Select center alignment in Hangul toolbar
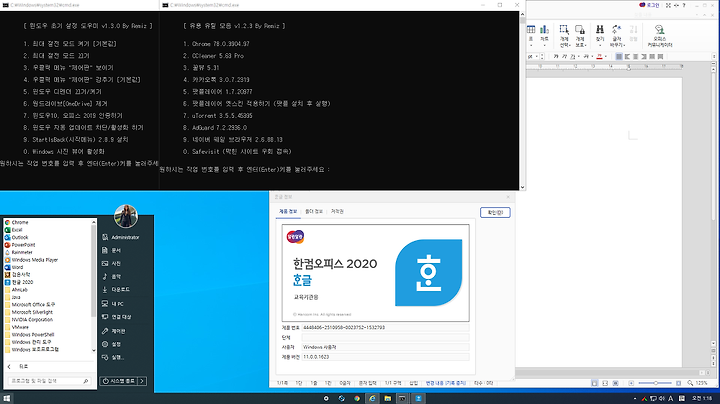 (636, 56)
